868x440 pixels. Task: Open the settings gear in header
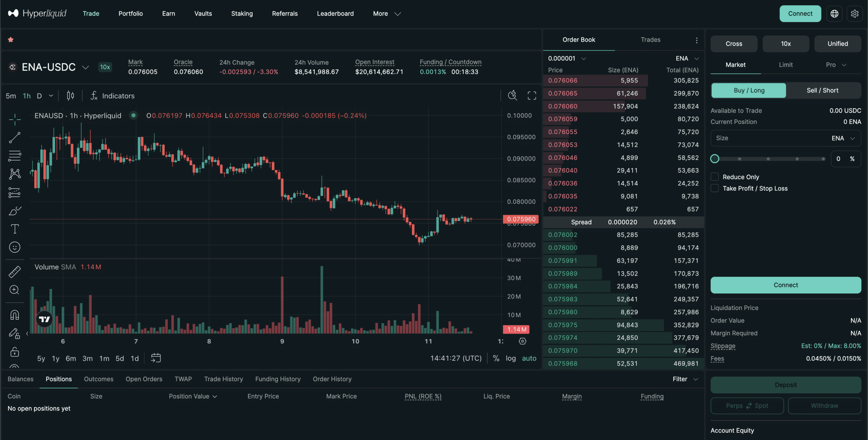854,14
